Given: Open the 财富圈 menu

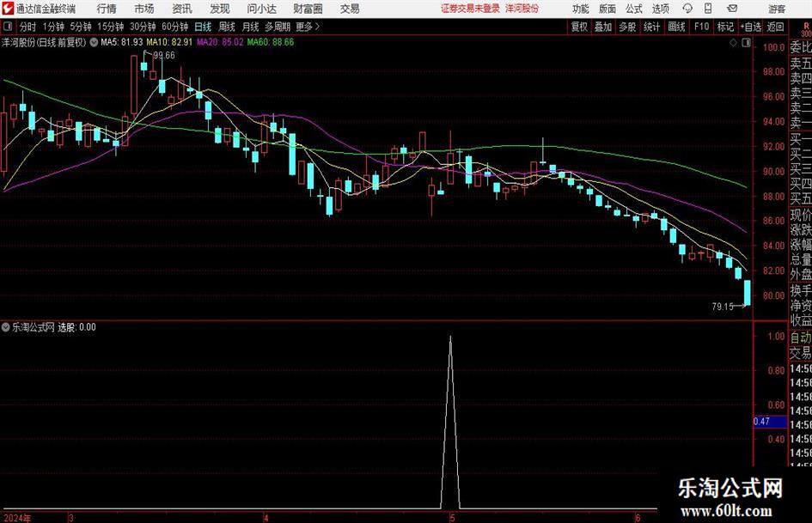Looking at the screenshot, I should point(308,9).
